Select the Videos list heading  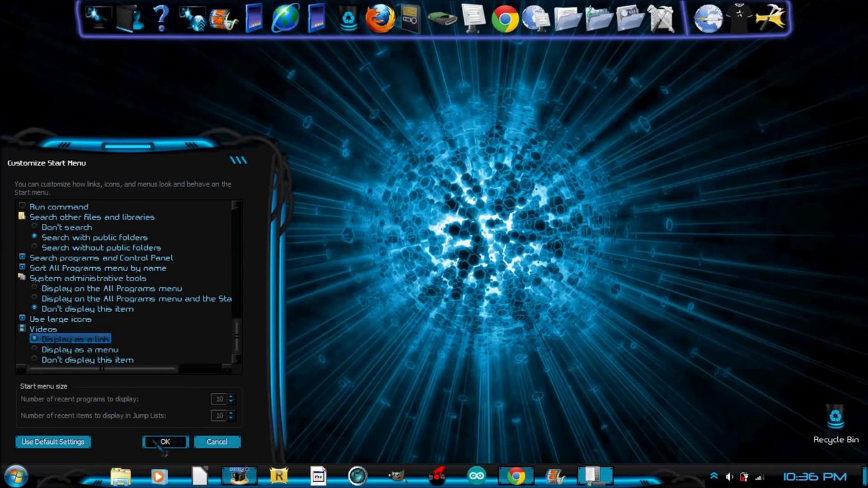(x=43, y=329)
